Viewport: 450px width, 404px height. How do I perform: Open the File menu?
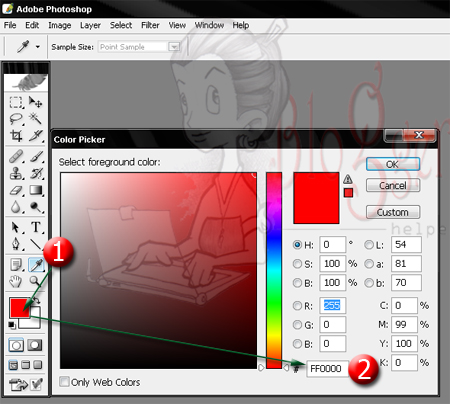click(x=10, y=25)
